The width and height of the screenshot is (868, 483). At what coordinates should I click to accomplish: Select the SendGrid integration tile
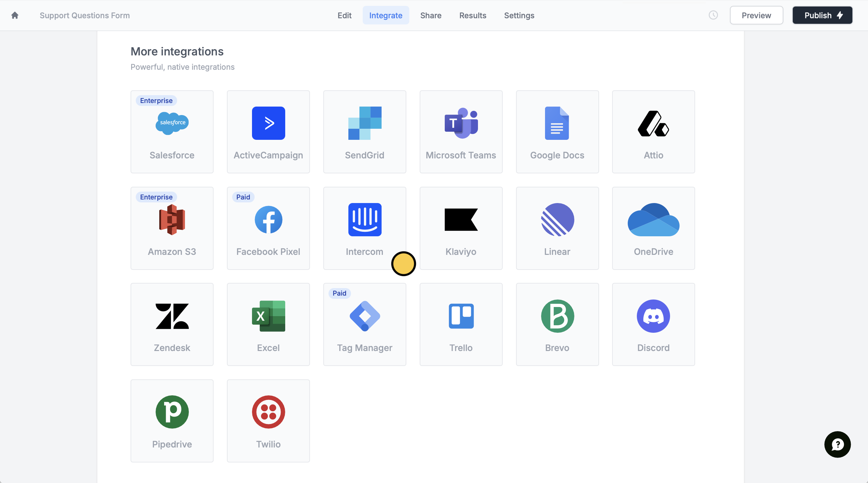[x=365, y=132]
